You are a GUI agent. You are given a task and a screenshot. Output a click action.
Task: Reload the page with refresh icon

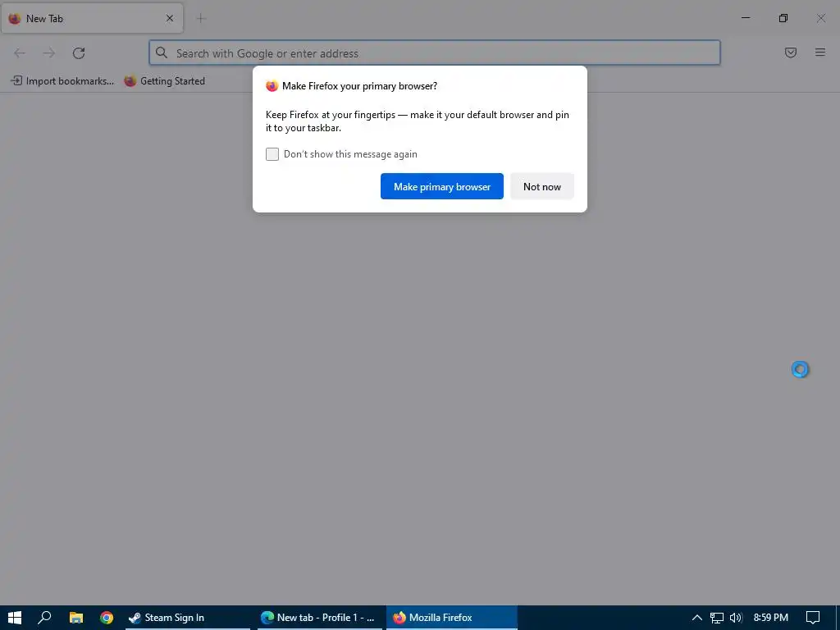click(x=79, y=53)
